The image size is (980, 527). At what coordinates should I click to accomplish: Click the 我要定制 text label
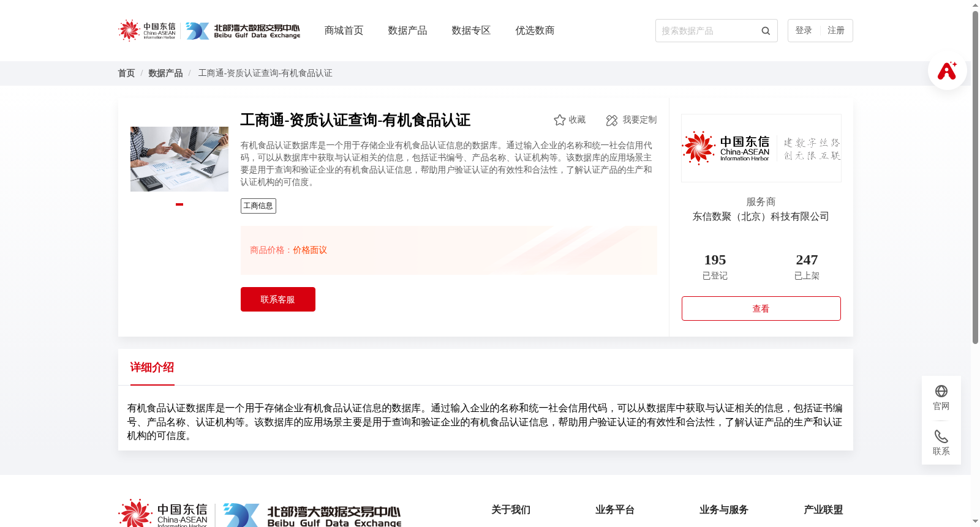point(639,120)
